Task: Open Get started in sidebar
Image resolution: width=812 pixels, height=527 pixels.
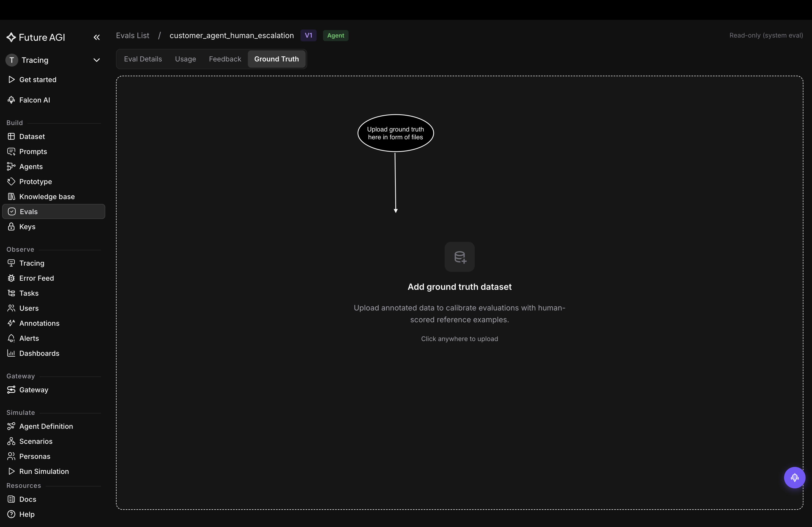Action: 38,79
